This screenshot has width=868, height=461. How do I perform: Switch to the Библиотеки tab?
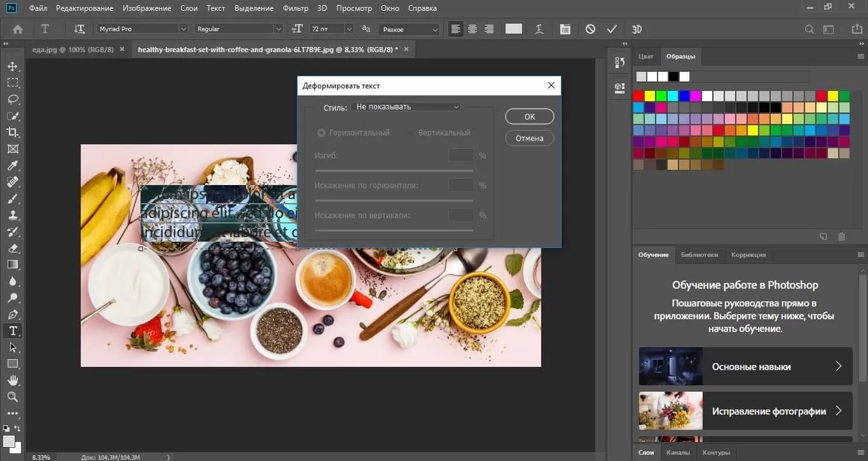pos(699,254)
